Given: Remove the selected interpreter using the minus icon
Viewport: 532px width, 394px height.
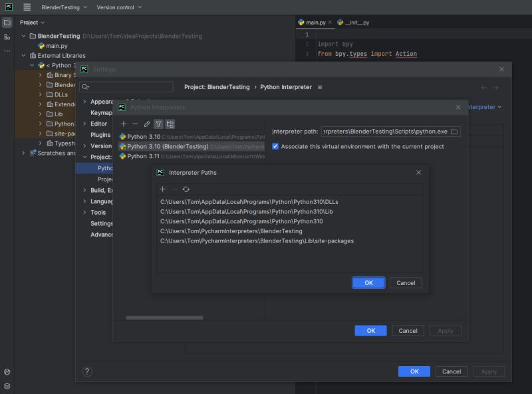Looking at the screenshot, I should 134,124.
